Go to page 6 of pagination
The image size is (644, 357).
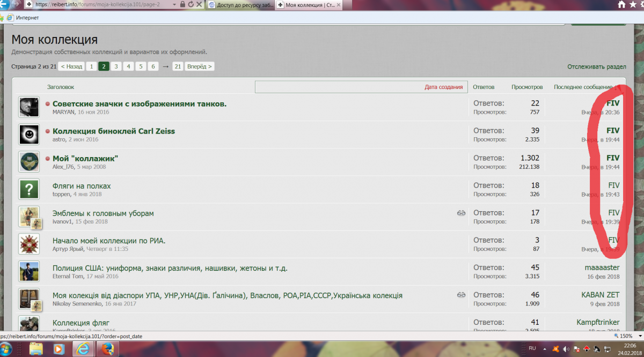153,66
